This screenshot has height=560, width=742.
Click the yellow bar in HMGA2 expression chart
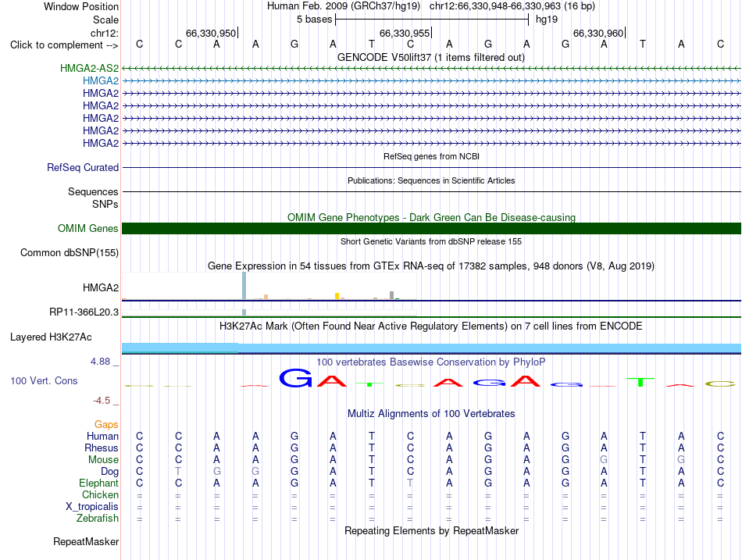pos(337,296)
